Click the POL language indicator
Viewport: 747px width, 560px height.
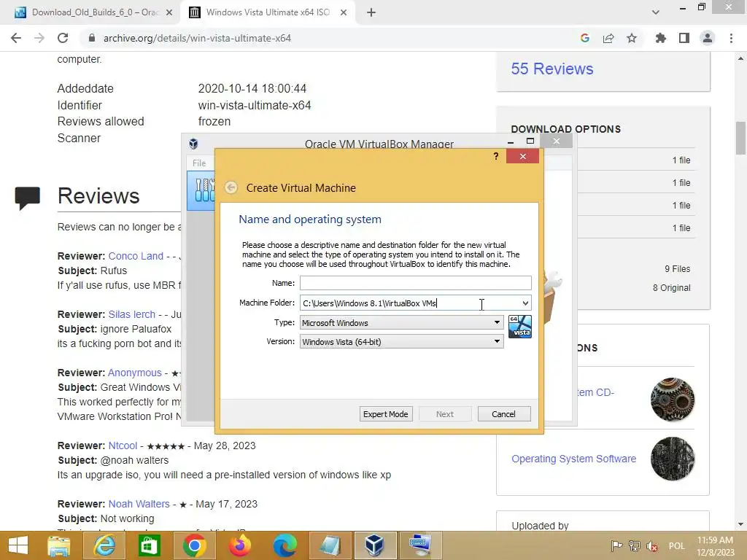676,546
